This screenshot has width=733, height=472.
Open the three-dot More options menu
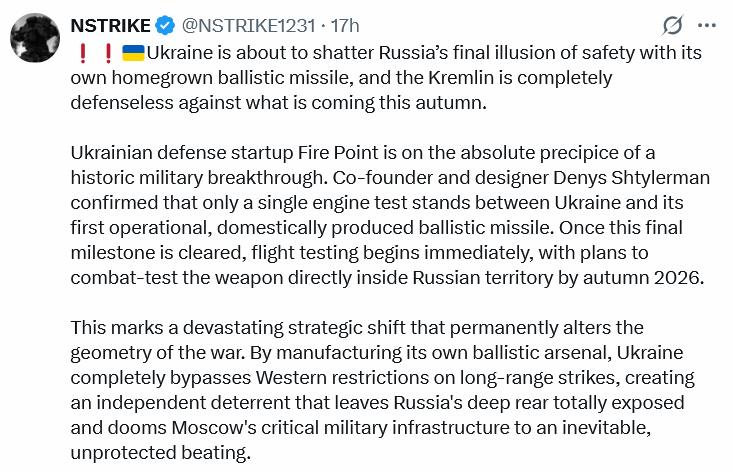(x=706, y=25)
